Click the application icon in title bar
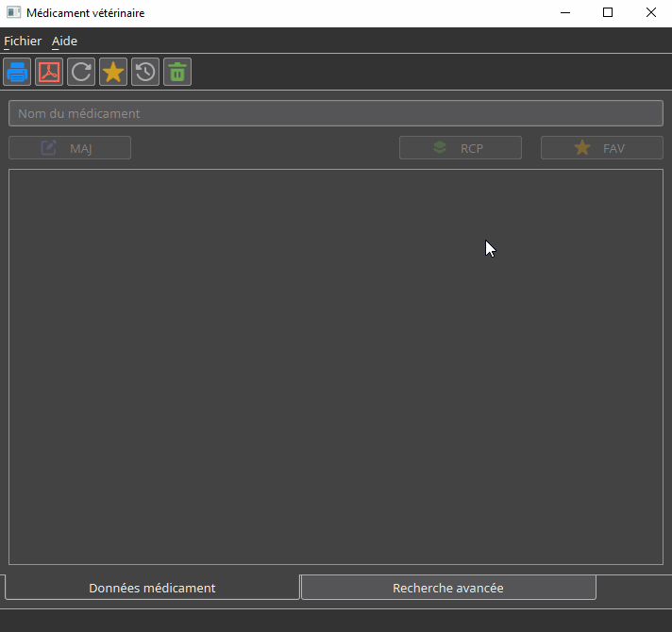This screenshot has height=632, width=672. 14,12
